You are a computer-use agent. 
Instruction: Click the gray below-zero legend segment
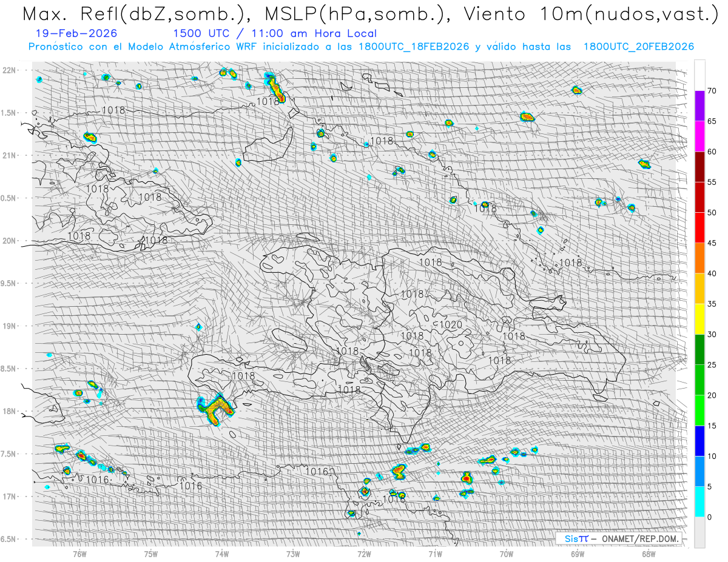(699, 532)
